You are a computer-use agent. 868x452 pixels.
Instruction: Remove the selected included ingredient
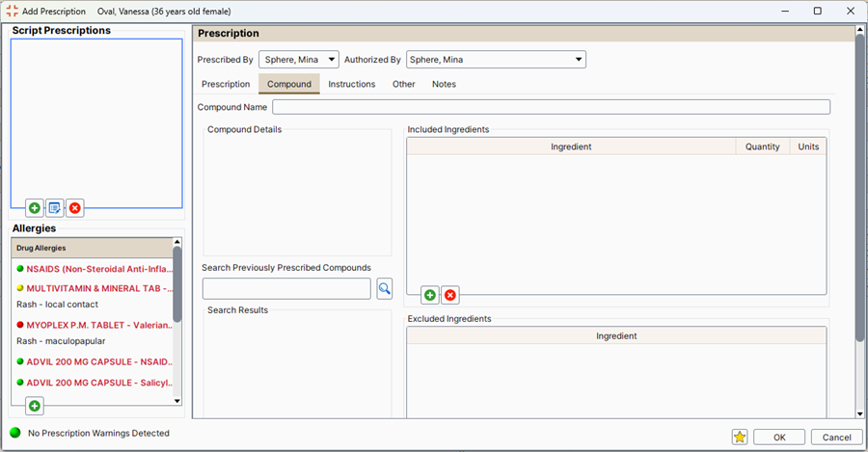coord(450,295)
